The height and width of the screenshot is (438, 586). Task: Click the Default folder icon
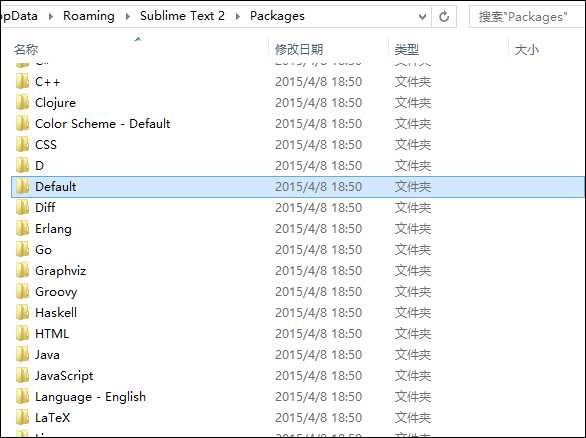click(22, 186)
